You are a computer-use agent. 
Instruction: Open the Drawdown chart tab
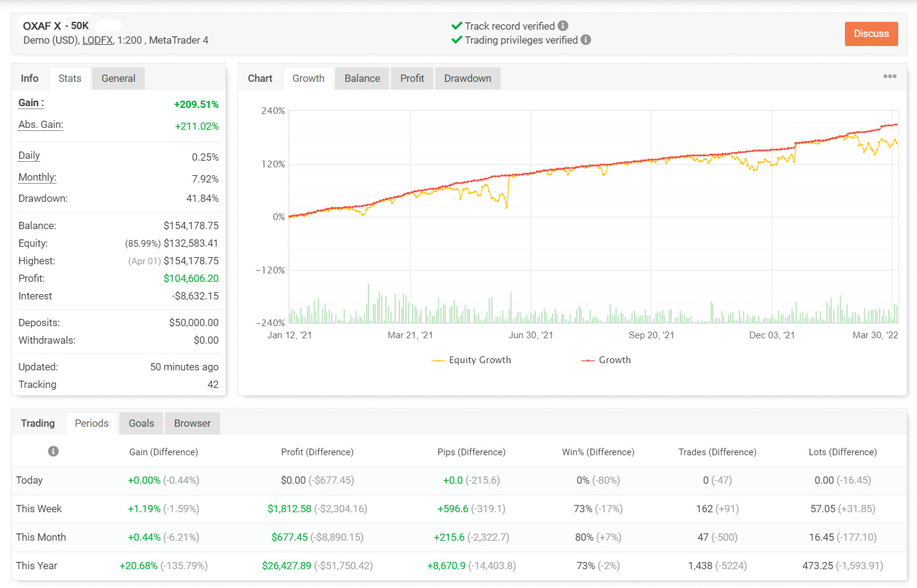pyautogui.click(x=467, y=78)
